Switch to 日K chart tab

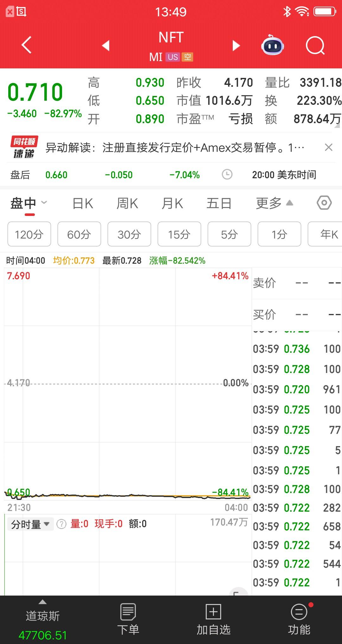point(83,203)
